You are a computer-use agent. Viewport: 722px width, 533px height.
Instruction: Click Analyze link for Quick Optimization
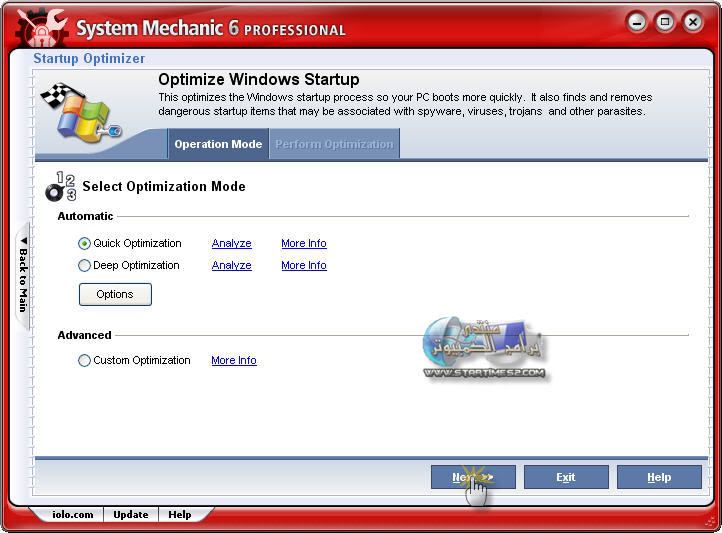pyautogui.click(x=232, y=243)
